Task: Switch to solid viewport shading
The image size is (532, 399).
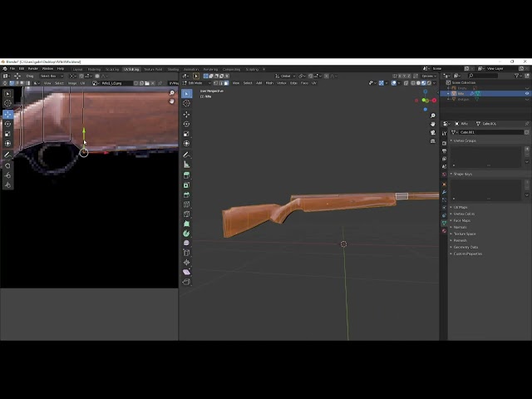Action: 418,83
